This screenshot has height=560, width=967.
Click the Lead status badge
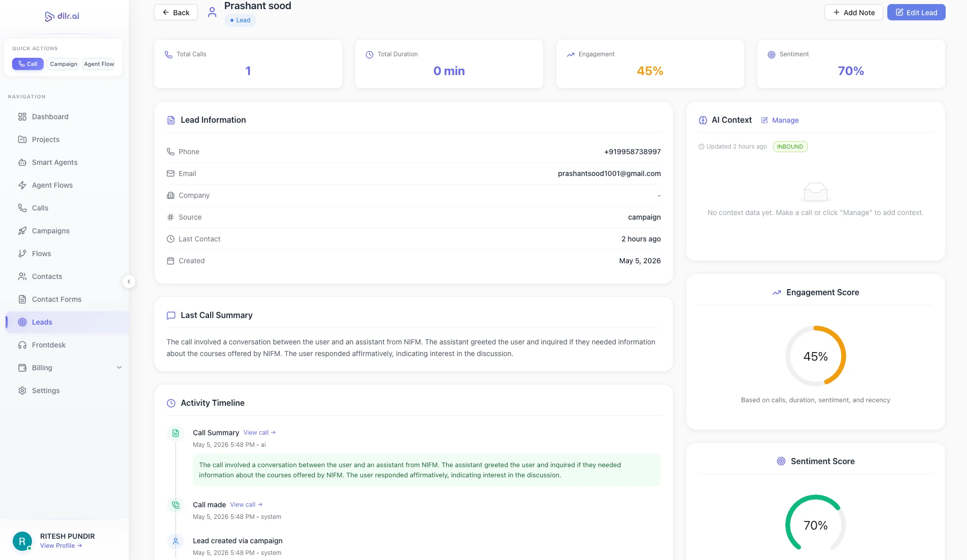click(240, 20)
